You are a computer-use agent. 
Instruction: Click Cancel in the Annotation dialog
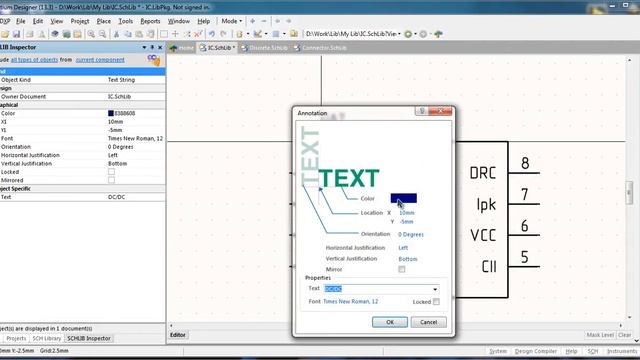tap(429, 322)
